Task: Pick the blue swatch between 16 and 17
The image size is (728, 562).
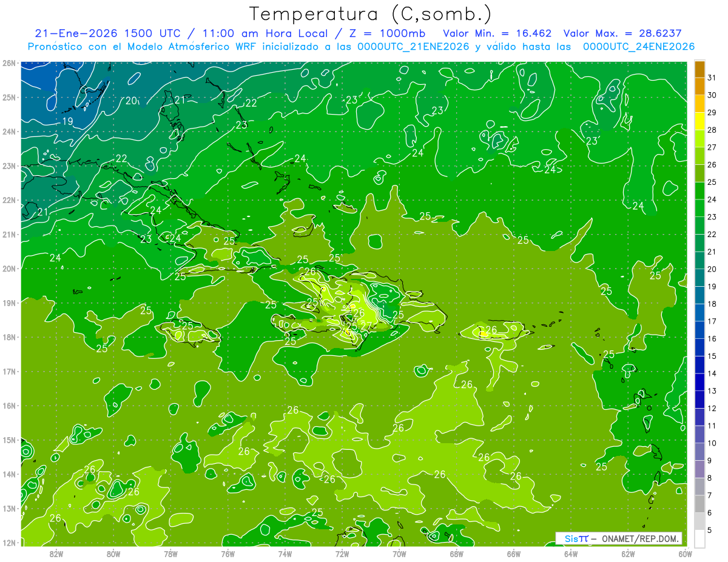Action: pyautogui.click(x=699, y=330)
